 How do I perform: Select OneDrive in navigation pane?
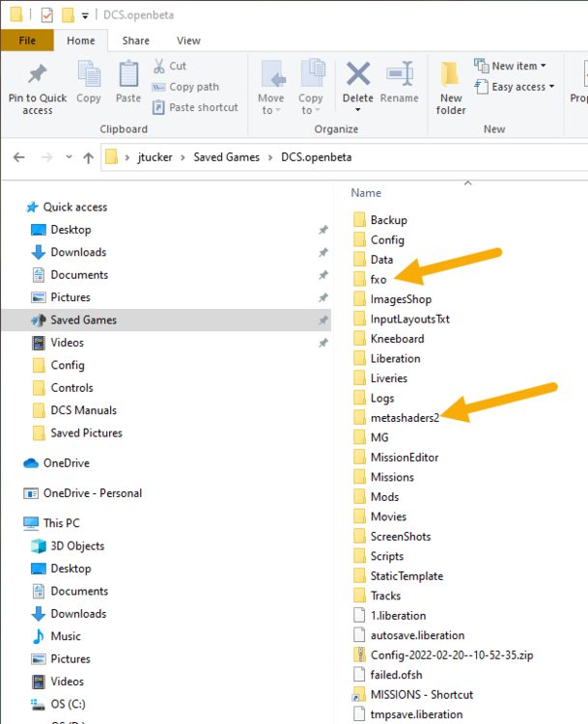66,463
